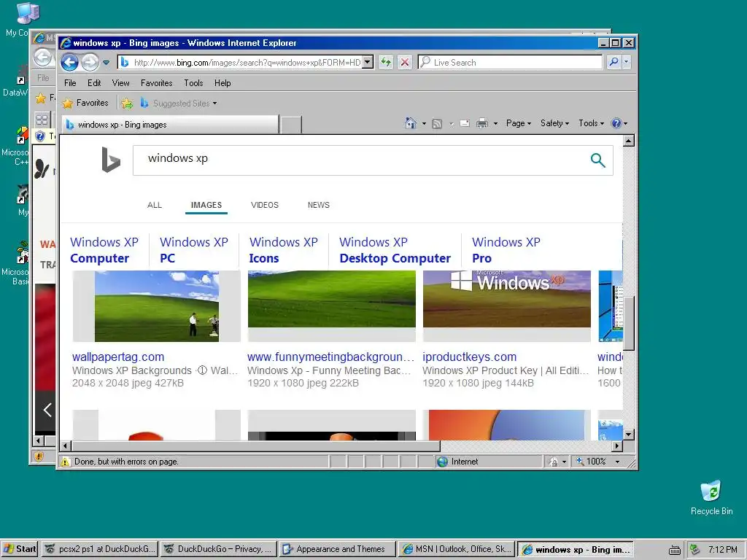Click the Start button
The width and height of the screenshot is (747, 560).
pos(20,549)
